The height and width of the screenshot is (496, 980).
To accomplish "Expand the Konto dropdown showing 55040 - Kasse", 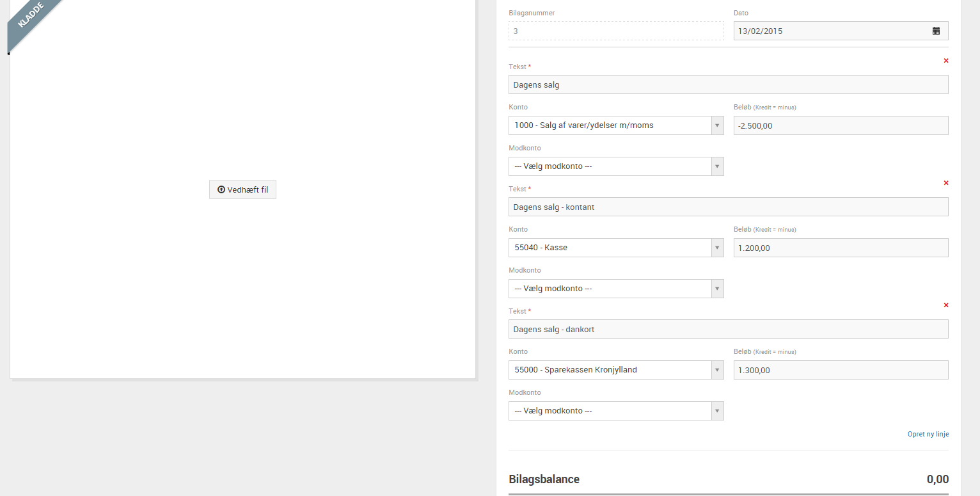I will [615, 248].
